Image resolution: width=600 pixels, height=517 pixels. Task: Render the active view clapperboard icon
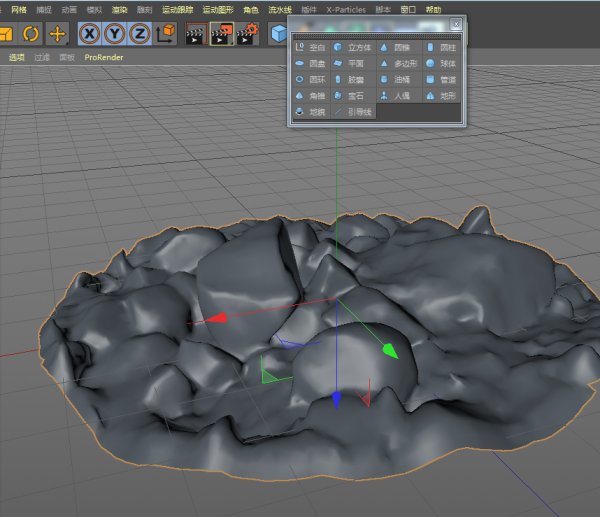pyautogui.click(x=197, y=34)
